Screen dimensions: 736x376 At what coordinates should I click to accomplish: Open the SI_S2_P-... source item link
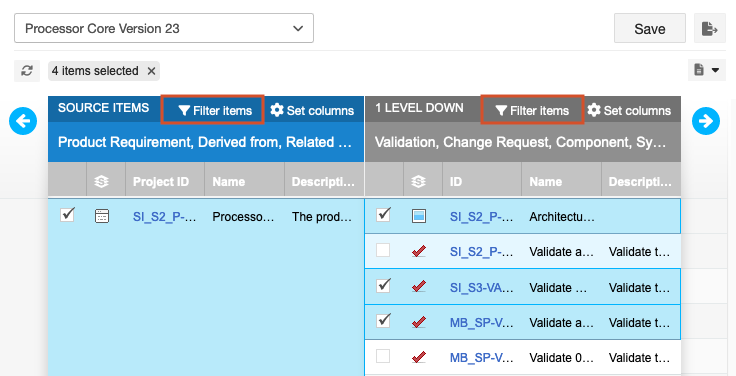pos(164,216)
